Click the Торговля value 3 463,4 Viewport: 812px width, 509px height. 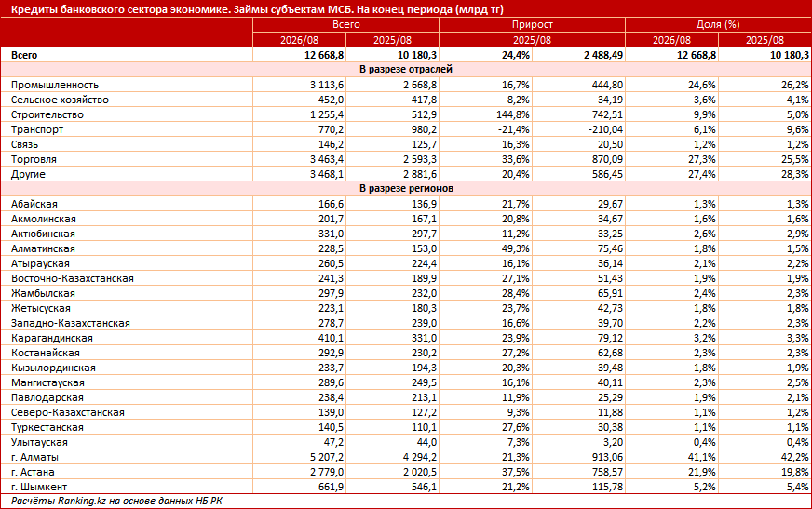[x=327, y=159]
